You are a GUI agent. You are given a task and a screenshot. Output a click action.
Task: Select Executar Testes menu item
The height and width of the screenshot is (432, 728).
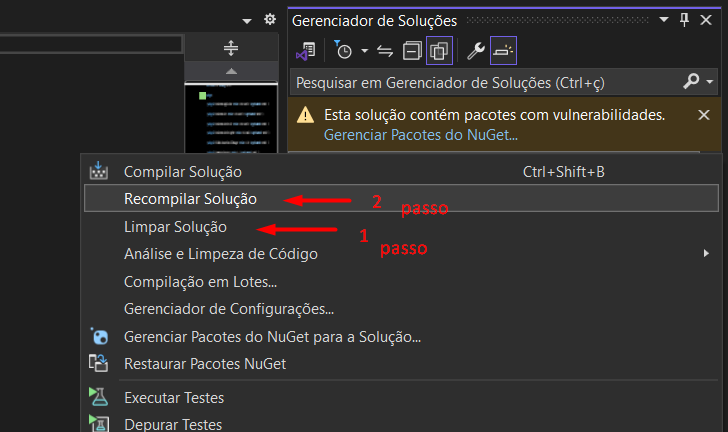coord(402,398)
